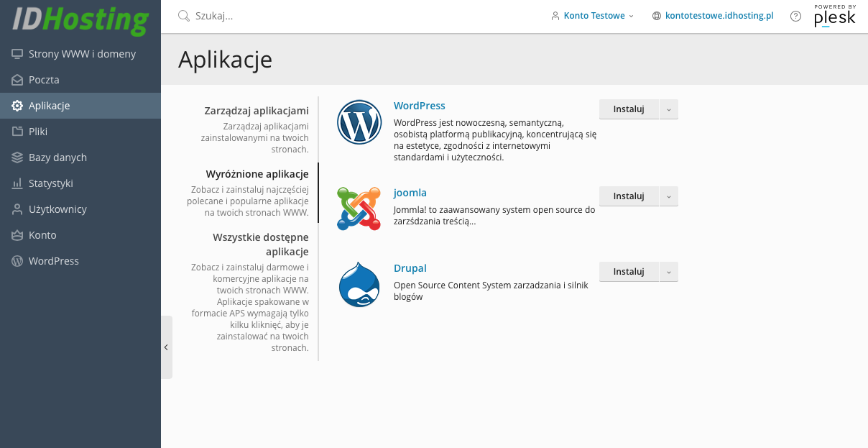
Task: Open the joomla application title link
Action: (410, 193)
